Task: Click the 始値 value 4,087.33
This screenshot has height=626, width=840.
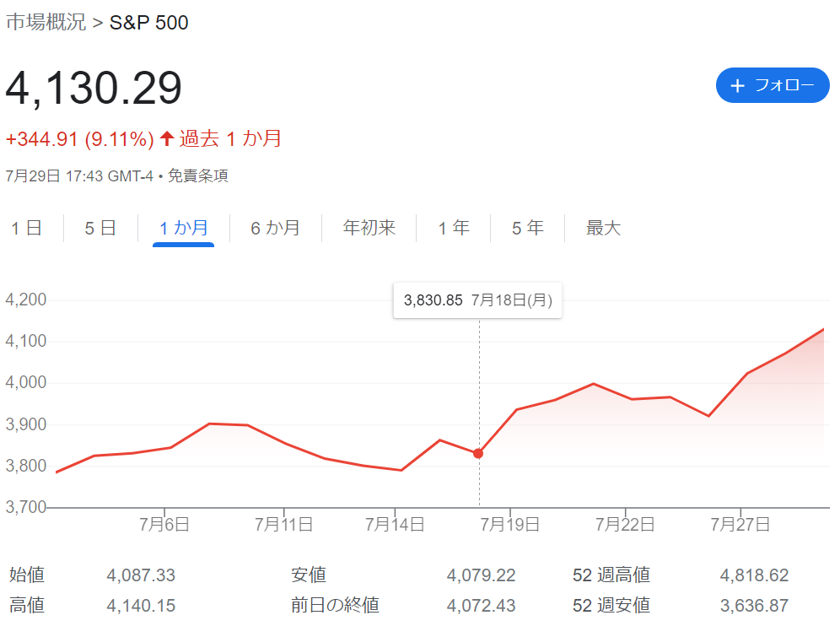Action: pos(141,575)
